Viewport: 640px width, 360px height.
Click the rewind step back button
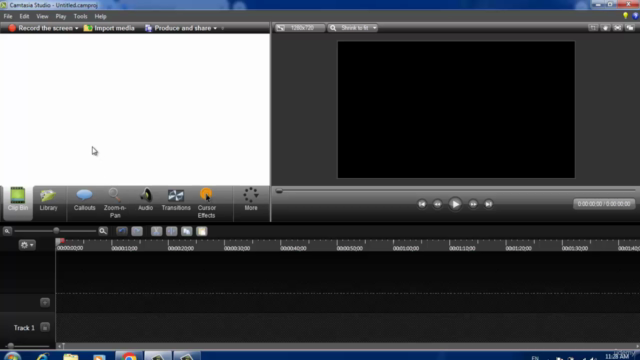click(x=437, y=204)
